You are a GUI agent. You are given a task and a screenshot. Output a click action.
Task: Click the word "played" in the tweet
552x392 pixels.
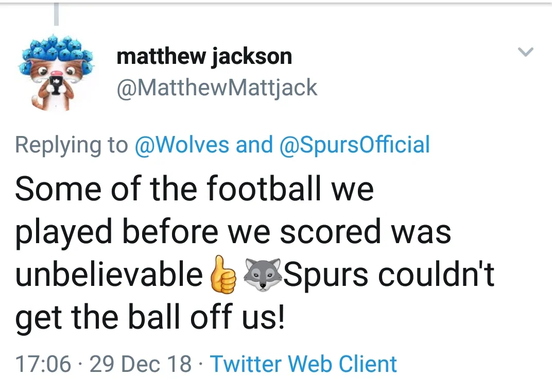click(64, 232)
